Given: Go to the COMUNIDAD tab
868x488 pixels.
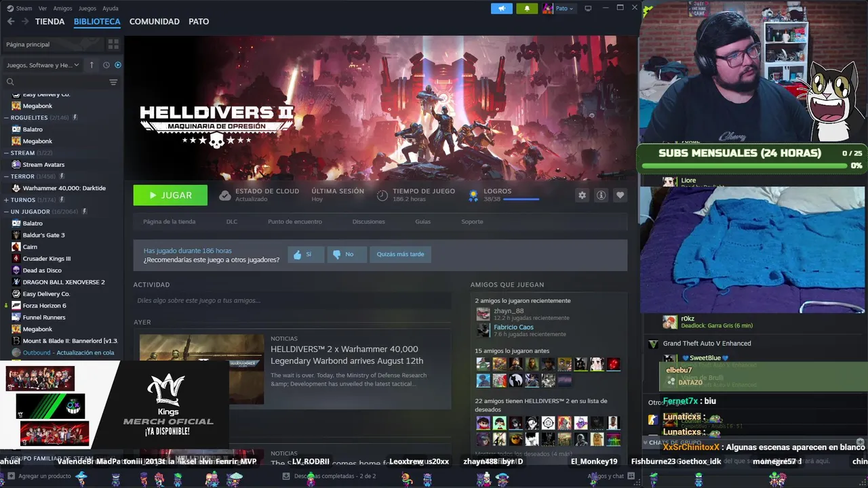Looking at the screenshot, I should tap(155, 22).
